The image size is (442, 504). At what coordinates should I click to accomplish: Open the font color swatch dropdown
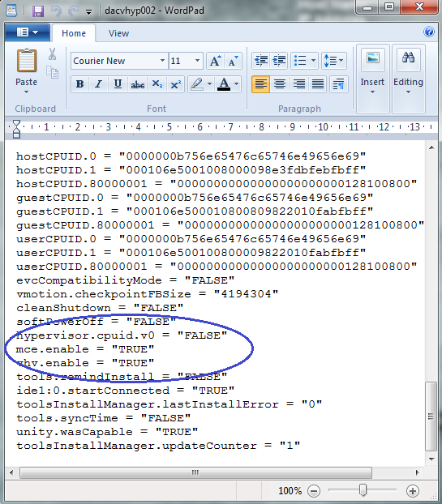(x=237, y=84)
